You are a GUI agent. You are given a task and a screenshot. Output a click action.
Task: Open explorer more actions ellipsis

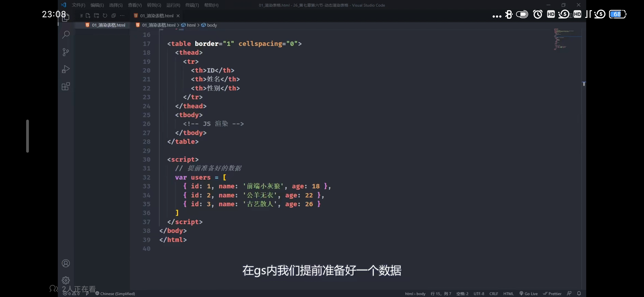click(x=122, y=16)
